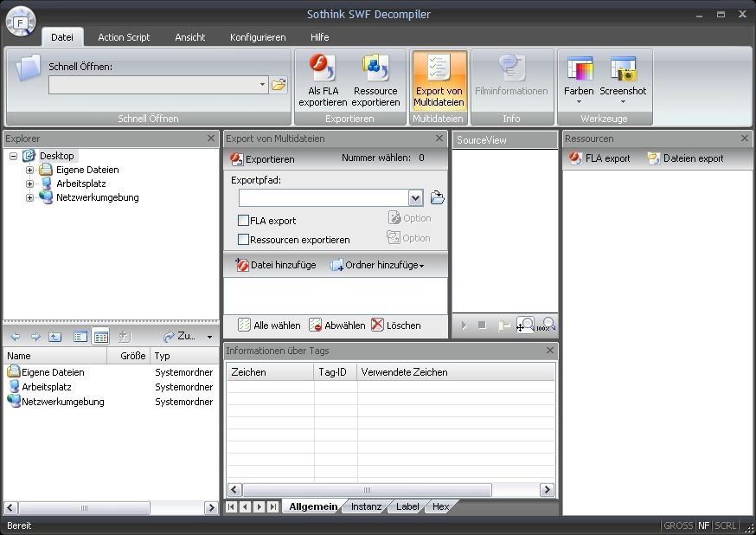Click SourceView fit-to-window zoom icon
The height and width of the screenshot is (535, 756).
tap(525, 326)
